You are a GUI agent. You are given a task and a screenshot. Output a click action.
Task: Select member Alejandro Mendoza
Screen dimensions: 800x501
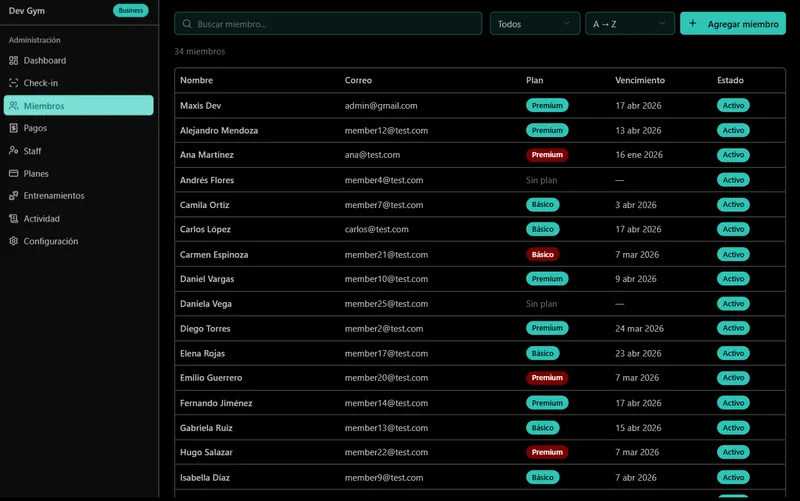pos(219,131)
